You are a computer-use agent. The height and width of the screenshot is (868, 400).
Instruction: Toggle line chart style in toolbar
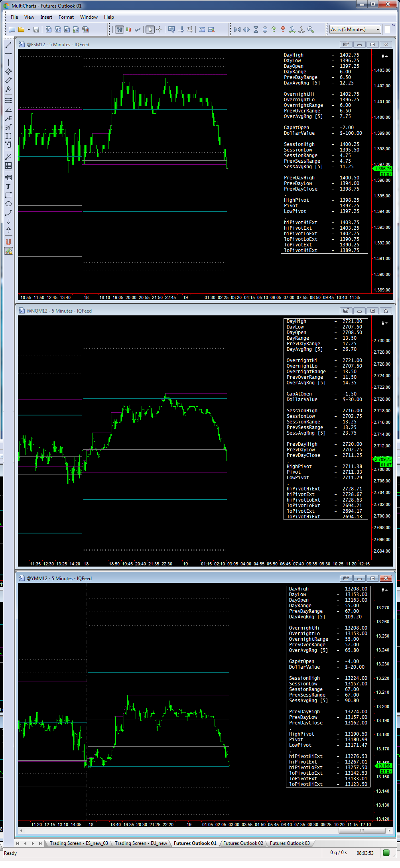tap(138, 30)
